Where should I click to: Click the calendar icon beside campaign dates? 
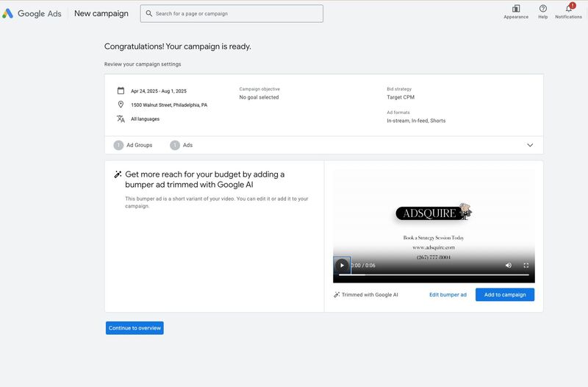point(121,90)
